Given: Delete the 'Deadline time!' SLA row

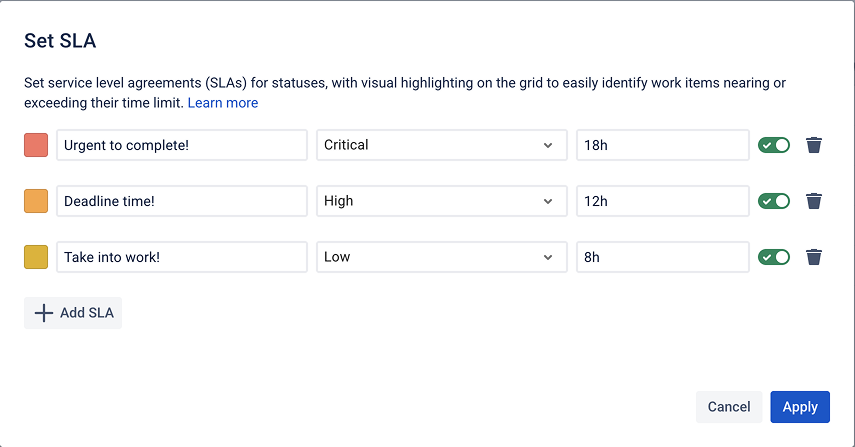Looking at the screenshot, I should (x=814, y=201).
